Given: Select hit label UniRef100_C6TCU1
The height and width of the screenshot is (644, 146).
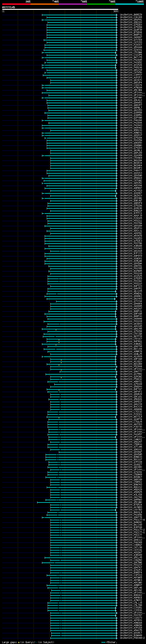Looking at the screenshot, I should pyautogui.click(x=131, y=550).
